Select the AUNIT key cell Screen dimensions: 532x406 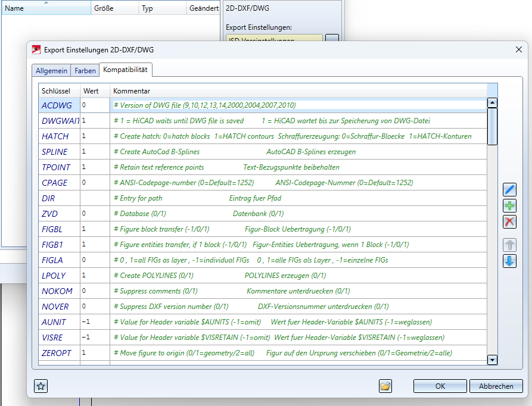(60, 322)
